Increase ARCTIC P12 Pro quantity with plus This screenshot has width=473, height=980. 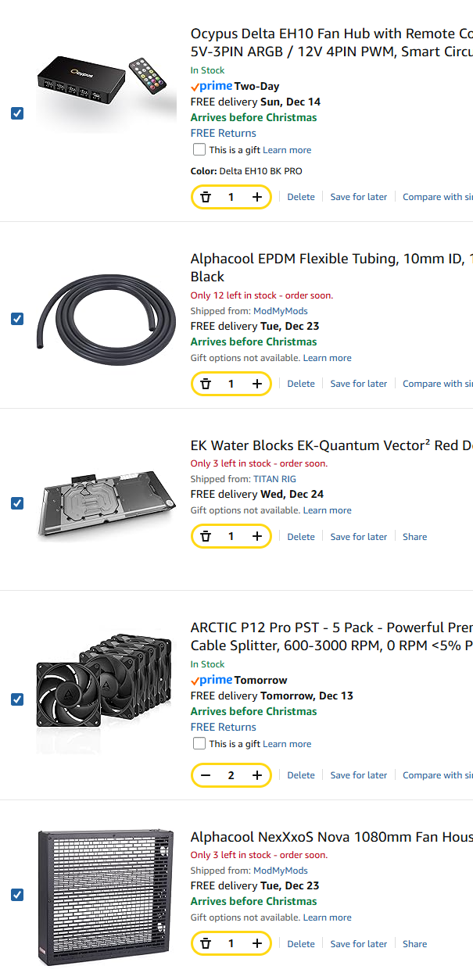coord(257,775)
